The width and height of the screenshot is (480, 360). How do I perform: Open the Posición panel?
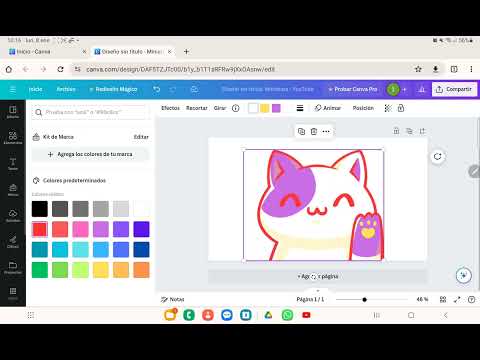click(363, 108)
